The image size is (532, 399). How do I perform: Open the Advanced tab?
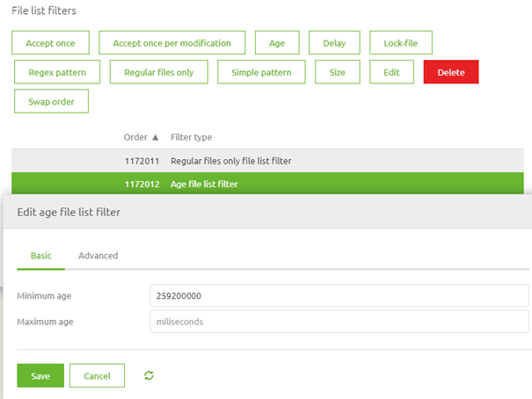pyautogui.click(x=98, y=256)
